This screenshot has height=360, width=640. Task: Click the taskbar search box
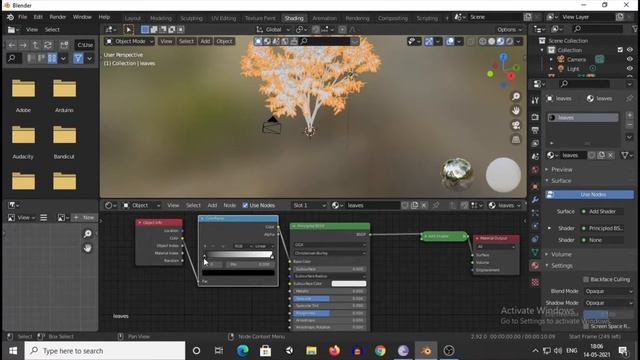click(105, 351)
